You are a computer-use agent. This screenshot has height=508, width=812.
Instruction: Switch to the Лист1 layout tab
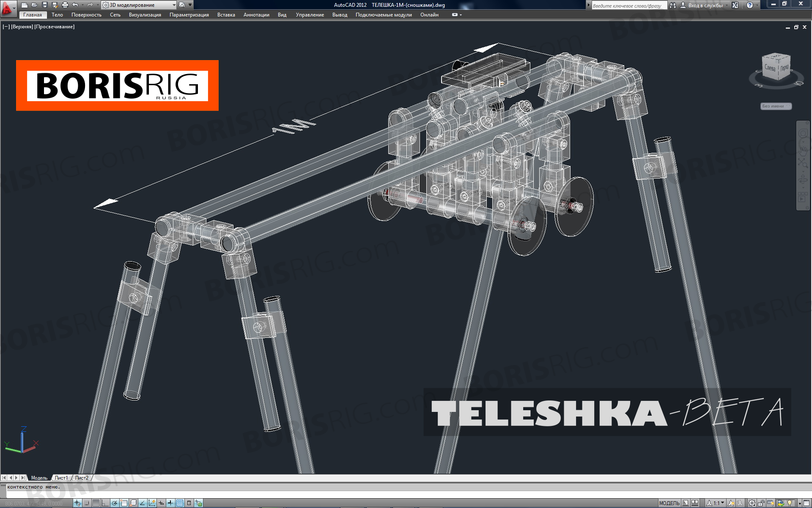pyautogui.click(x=61, y=478)
